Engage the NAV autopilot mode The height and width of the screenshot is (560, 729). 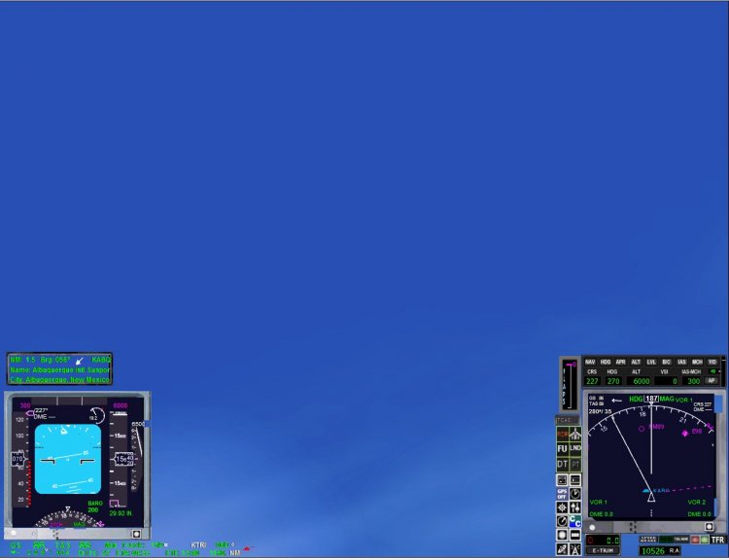(x=590, y=362)
